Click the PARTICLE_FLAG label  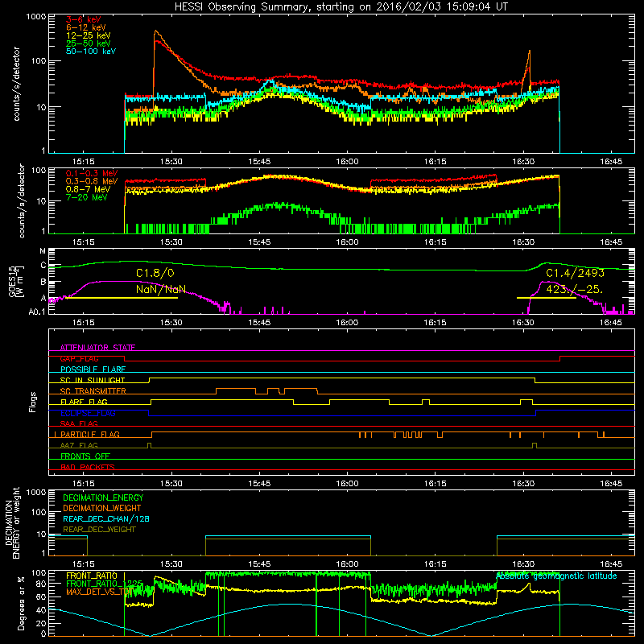point(90,434)
